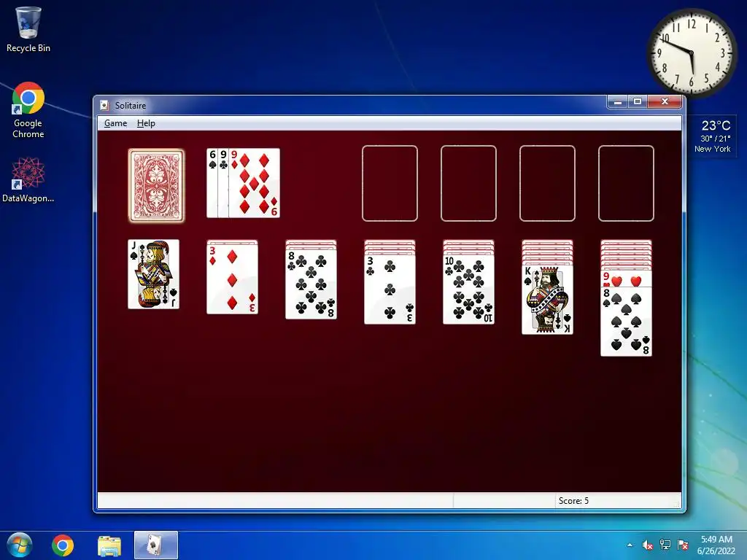Open the Action Center flag icon

click(x=683, y=545)
